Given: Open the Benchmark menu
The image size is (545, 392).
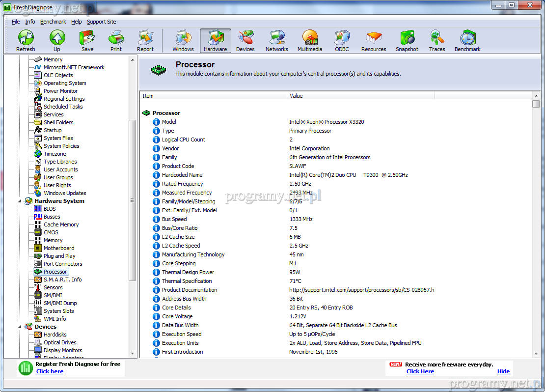Looking at the screenshot, I should point(53,22).
